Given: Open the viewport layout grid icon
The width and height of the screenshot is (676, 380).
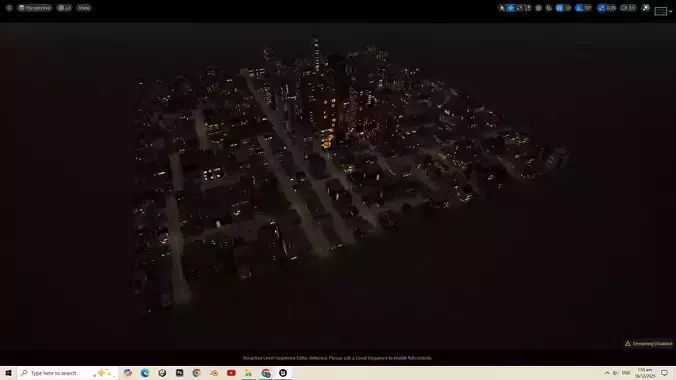Looking at the screenshot, I should 660,11.
